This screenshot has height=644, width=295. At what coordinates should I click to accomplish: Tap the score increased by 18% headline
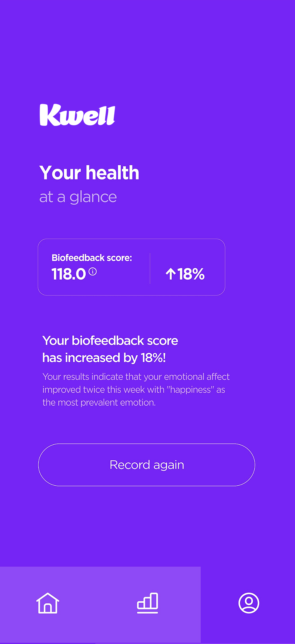(110, 349)
